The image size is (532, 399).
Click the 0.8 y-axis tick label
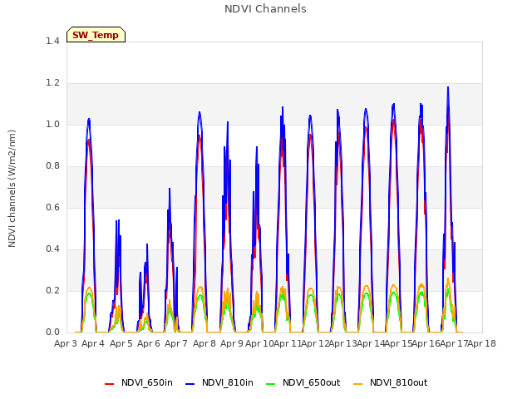(52, 166)
